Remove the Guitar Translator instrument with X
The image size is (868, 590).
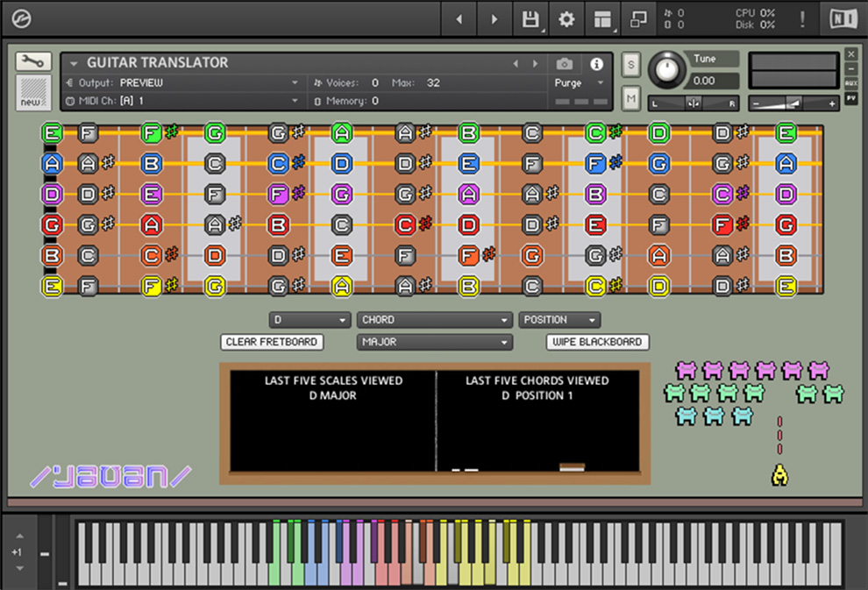point(850,54)
